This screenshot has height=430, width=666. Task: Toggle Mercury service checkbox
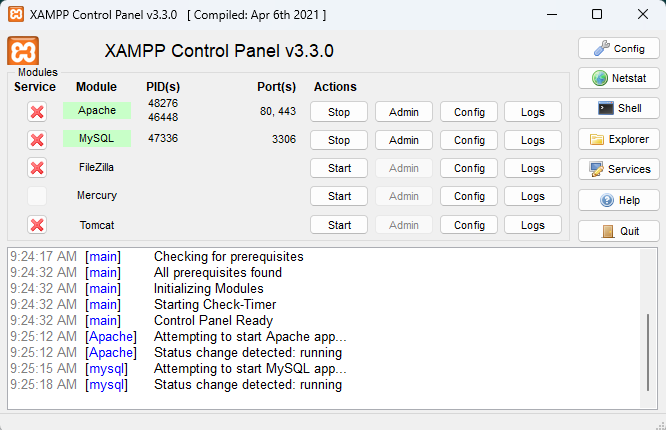point(37,196)
